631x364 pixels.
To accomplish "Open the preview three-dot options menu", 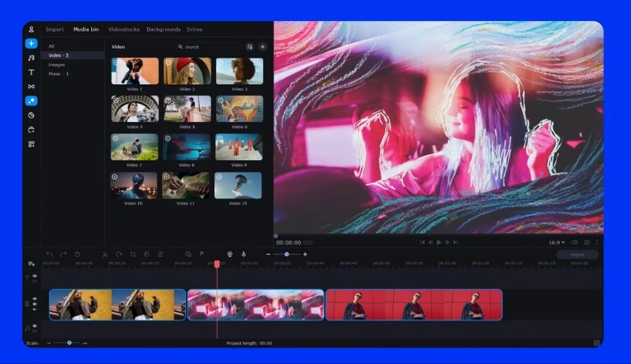I will click(596, 242).
